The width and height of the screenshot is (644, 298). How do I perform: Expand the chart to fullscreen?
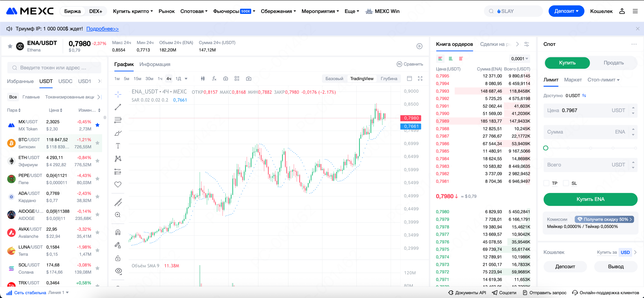click(x=420, y=79)
